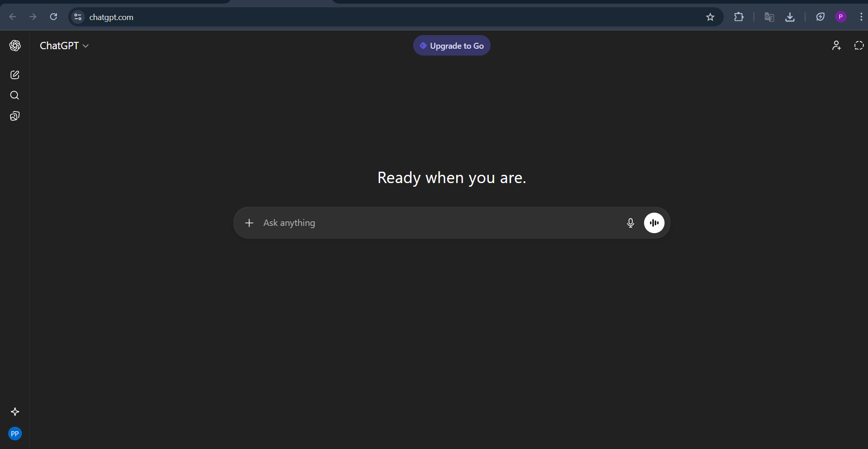Viewport: 868px width, 449px height.
Task: Open the Library images icon
Action: (x=15, y=116)
